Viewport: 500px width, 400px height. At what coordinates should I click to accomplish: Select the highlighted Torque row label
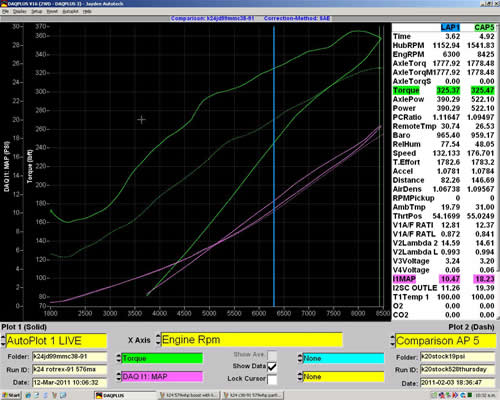point(406,90)
